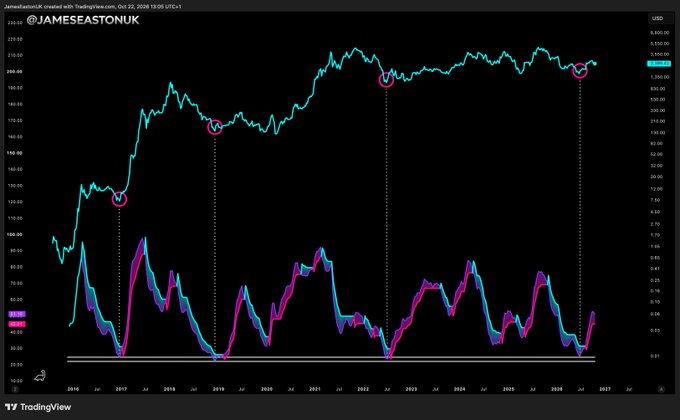
Task: Click the 100.00 value on left scale
Action: [x=15, y=234]
